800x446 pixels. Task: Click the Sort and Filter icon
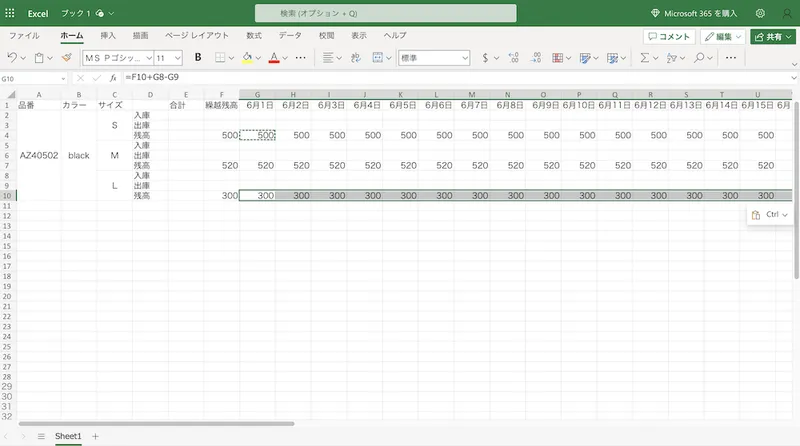(672, 58)
